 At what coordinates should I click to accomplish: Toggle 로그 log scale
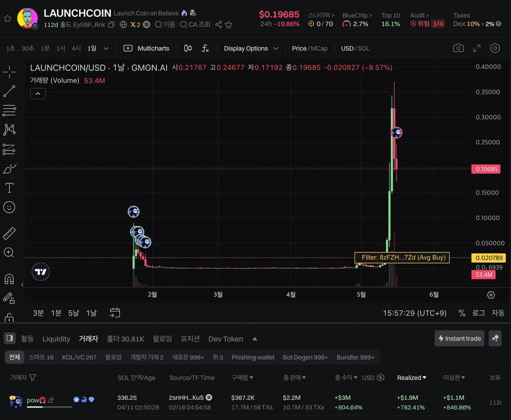478,313
